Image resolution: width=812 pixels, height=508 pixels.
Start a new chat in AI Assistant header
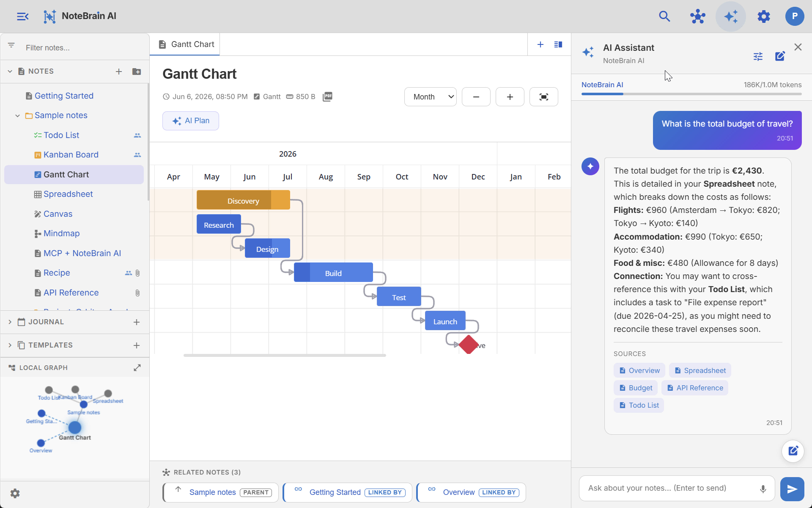[780, 56]
